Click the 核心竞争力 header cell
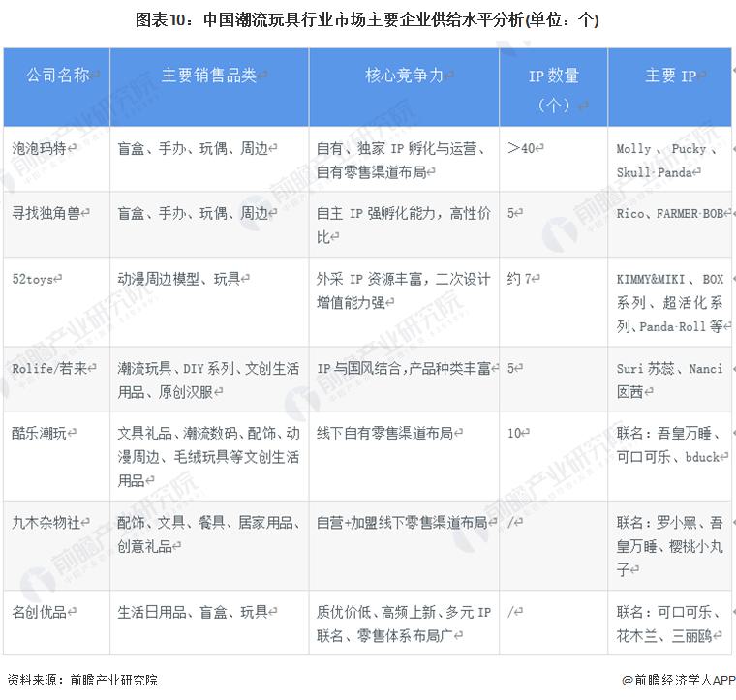The image size is (736, 700). 404,76
